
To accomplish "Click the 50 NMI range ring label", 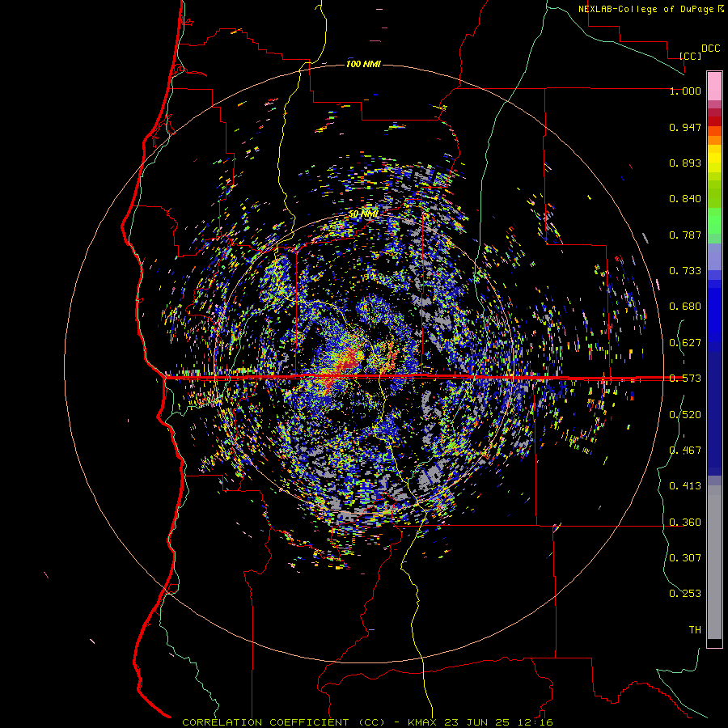I will 363,214.
